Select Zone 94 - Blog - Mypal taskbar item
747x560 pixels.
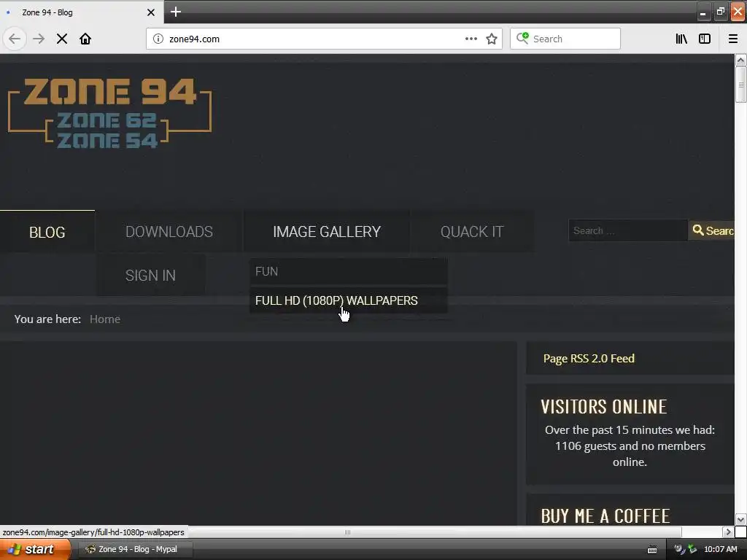point(134,549)
